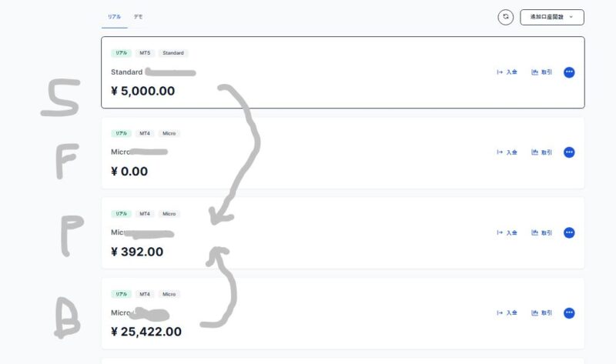Click 取引 trade on ¥0.00 Micro account
616x364 pixels.
[x=541, y=152]
